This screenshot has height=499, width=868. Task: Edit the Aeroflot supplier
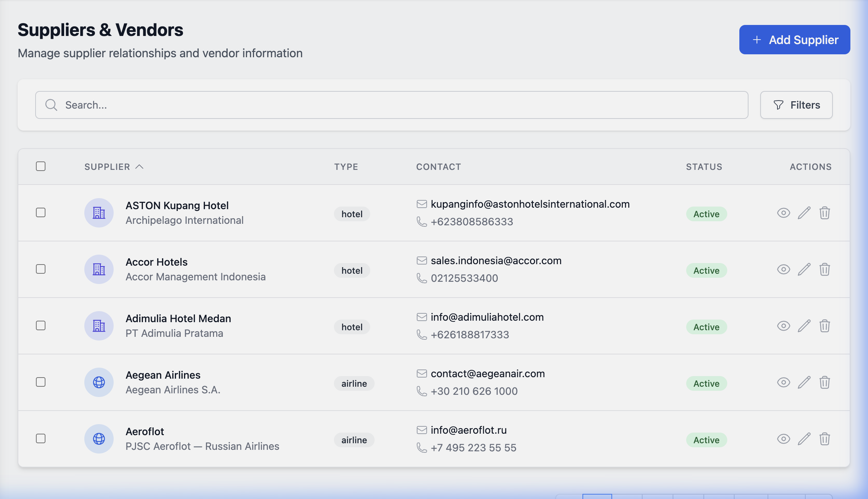click(804, 439)
